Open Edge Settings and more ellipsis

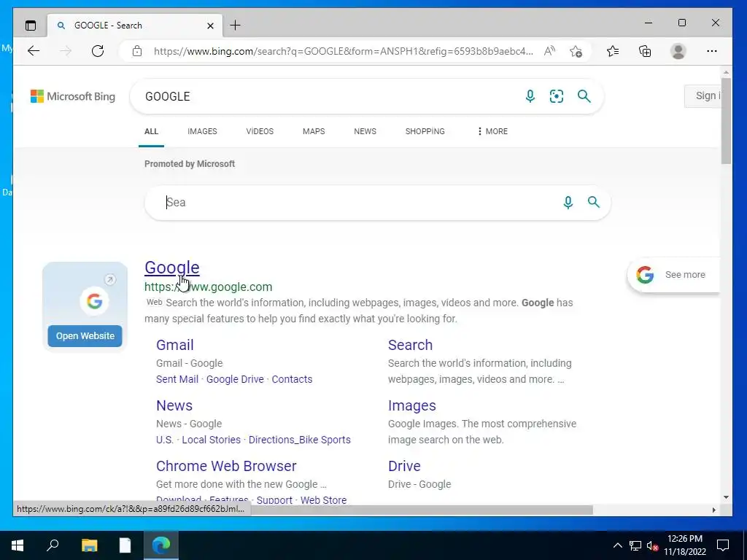click(712, 51)
